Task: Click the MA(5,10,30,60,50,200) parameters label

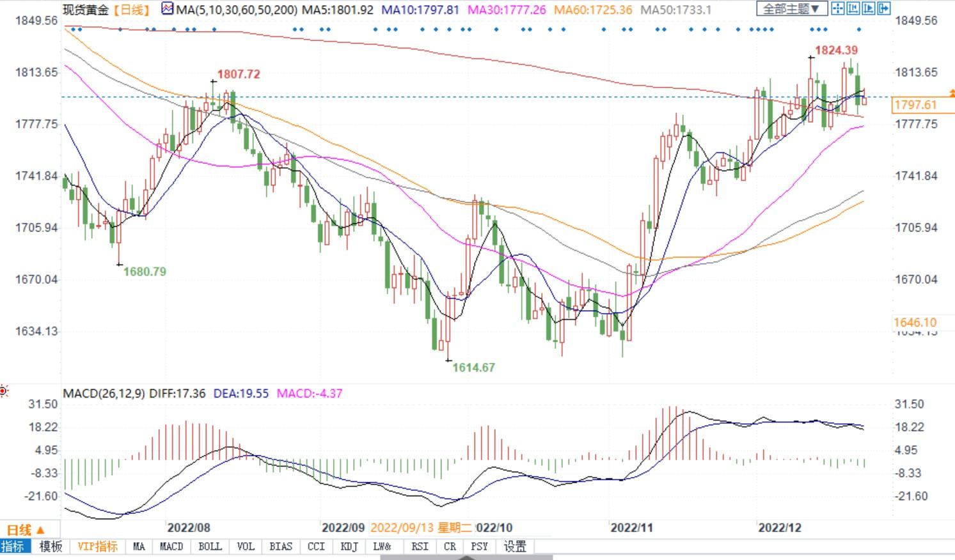Action: pyautogui.click(x=237, y=10)
